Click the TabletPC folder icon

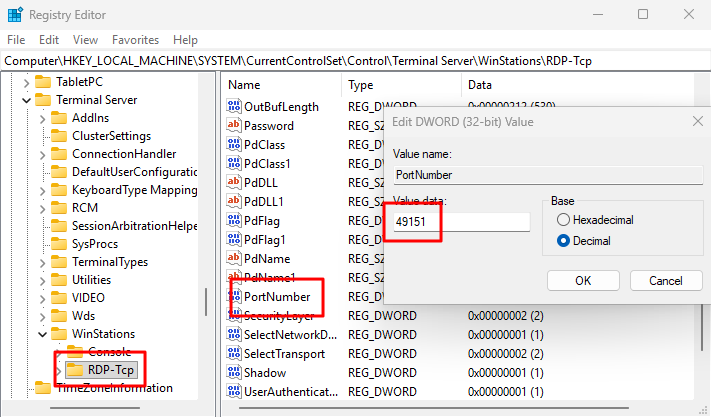[41, 82]
